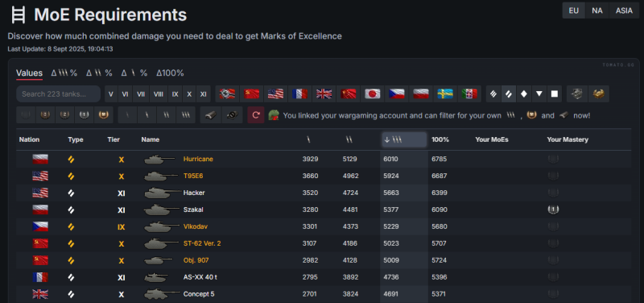Switch to the ASIA region

[624, 10]
